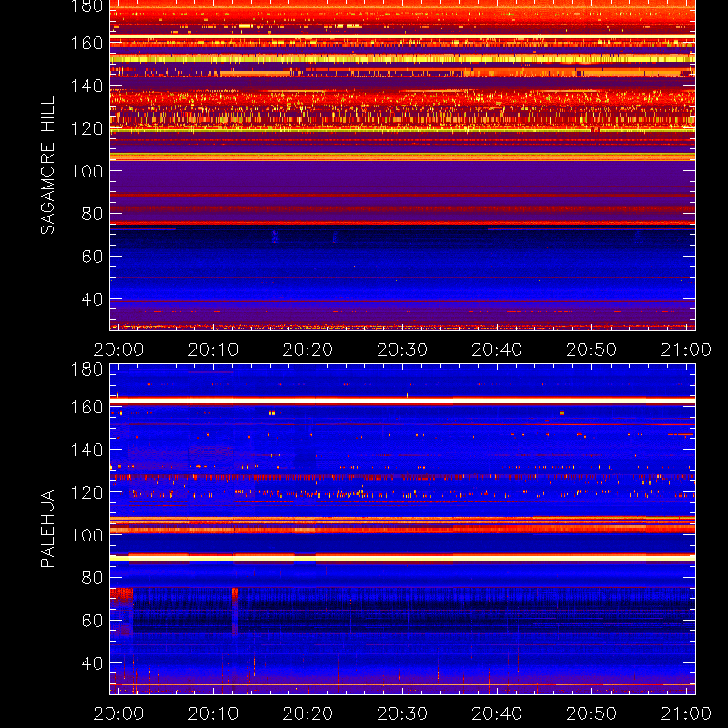The width and height of the screenshot is (728, 728).
Task: Select the 100 tick label on the Sagamore Hill plot
Action: [x=86, y=171]
